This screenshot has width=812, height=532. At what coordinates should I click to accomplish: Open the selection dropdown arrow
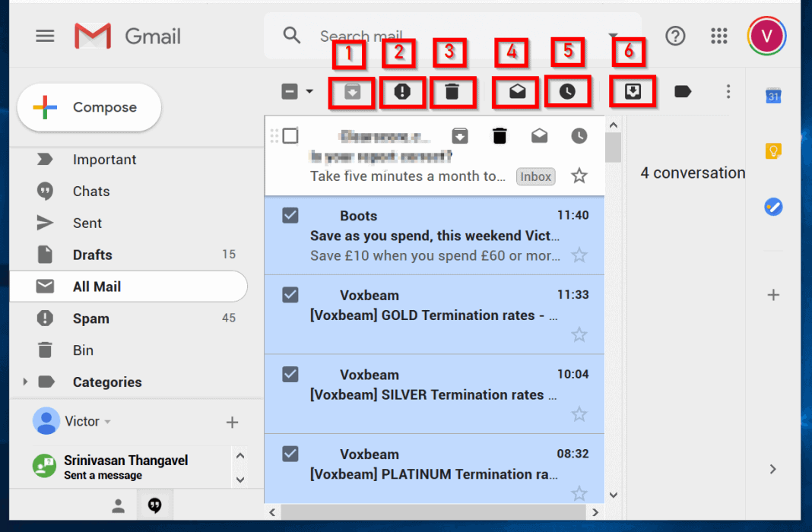coord(309,91)
